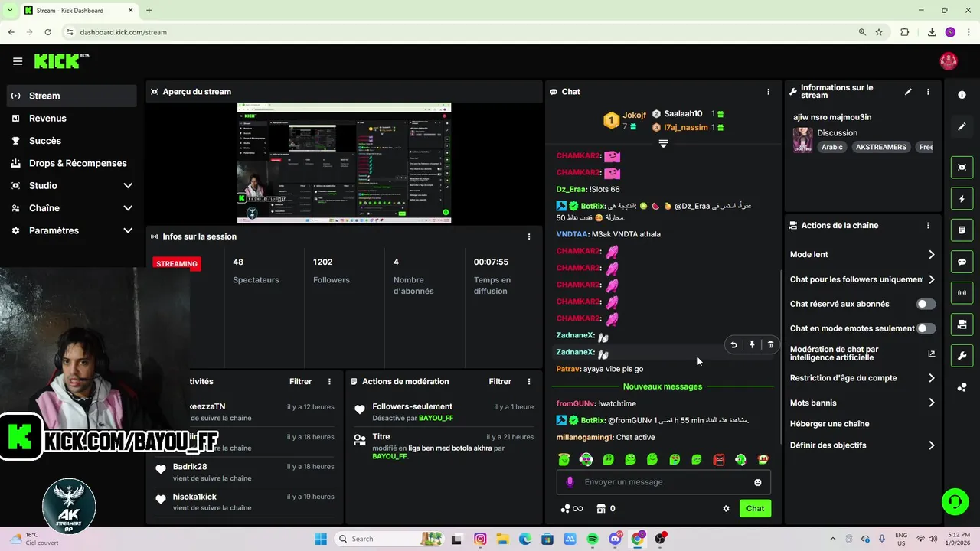The width and height of the screenshot is (980, 551).
Task: Click the chat scrollbar
Action: 780,356
